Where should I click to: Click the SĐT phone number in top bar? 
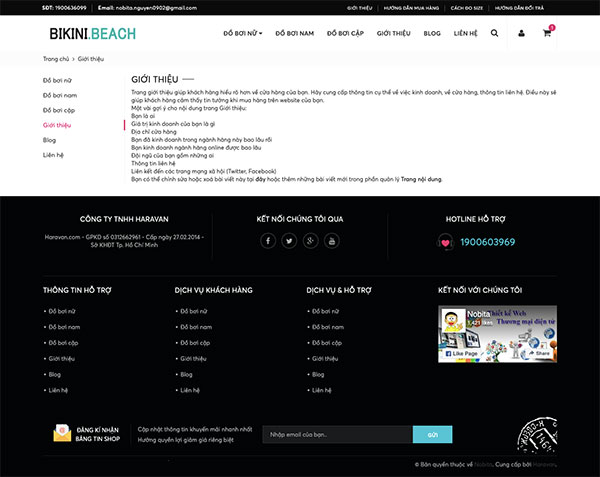click(x=70, y=8)
